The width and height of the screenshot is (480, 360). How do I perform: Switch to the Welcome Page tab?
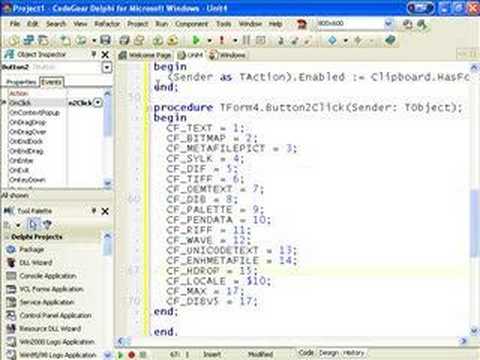[x=146, y=55]
